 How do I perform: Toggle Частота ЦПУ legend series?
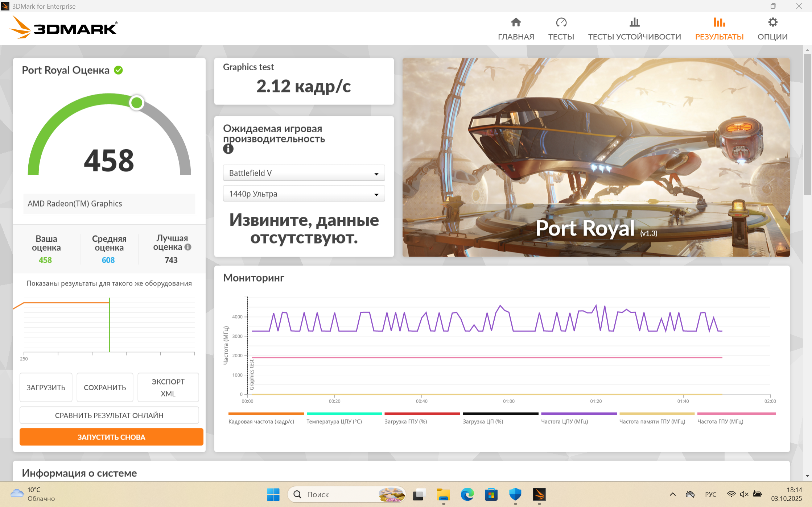point(564,421)
